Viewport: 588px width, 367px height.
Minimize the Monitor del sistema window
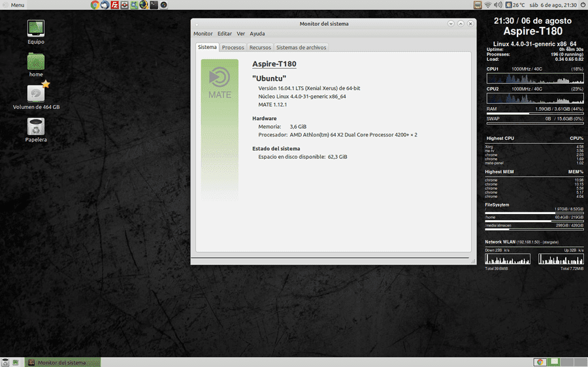(x=451, y=24)
